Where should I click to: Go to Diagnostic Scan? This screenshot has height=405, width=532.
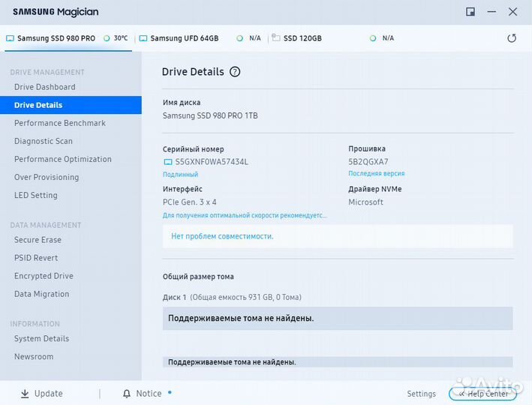point(44,141)
